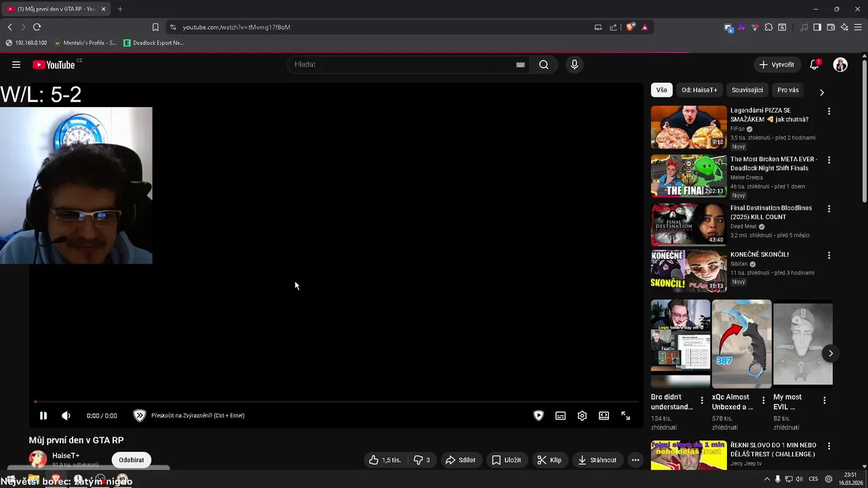Open options for the KONEČNĚ SKONČIL! video
Viewport: 868px width, 488px height.
coord(829,256)
